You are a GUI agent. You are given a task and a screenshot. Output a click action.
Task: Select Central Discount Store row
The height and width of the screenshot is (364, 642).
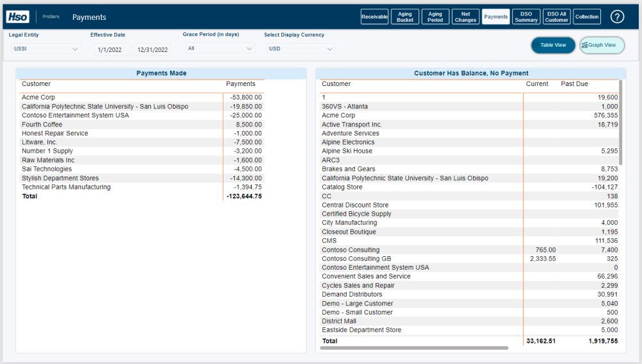469,205
